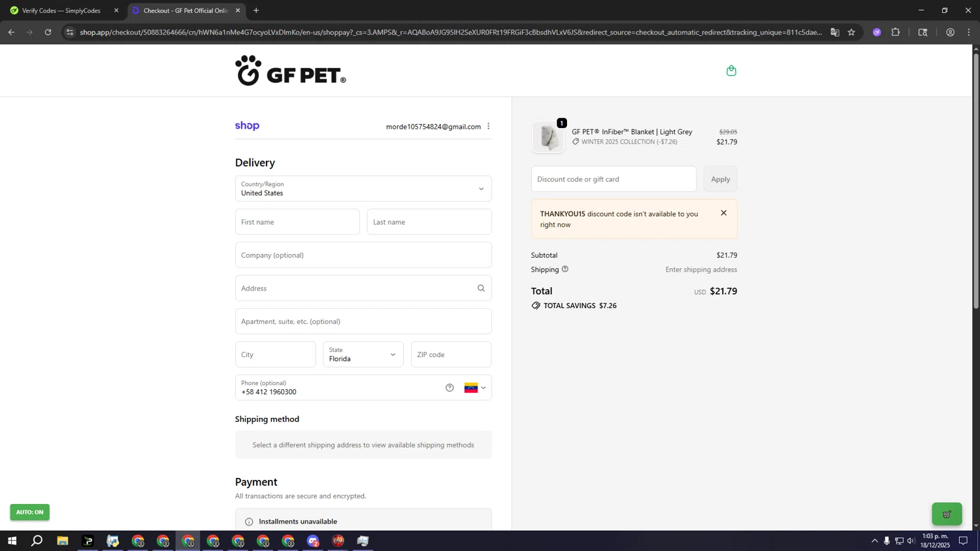Click the Shop logo
980x551 pixels.
[x=247, y=126]
